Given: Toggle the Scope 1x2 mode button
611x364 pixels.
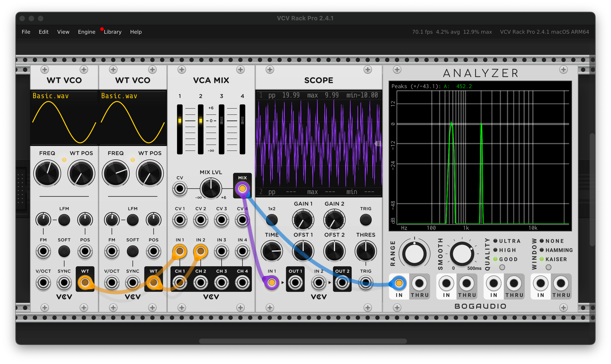Looking at the screenshot, I should click(272, 220).
